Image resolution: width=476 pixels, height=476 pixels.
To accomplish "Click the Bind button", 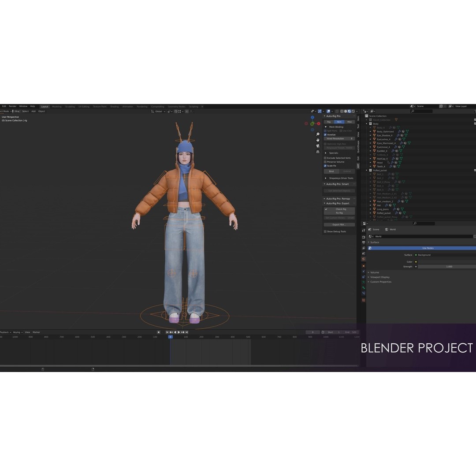I will coord(331,171).
